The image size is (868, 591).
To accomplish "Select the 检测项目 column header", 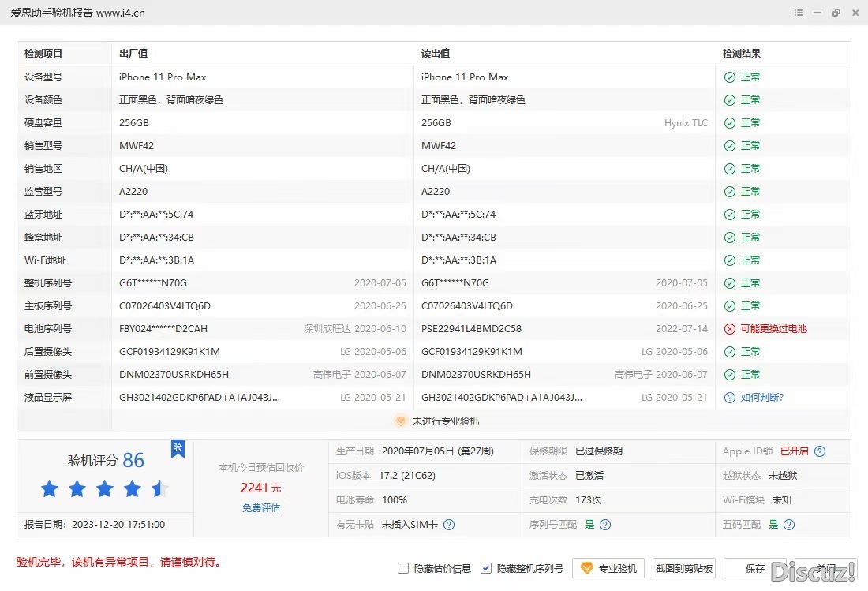I will point(43,54).
